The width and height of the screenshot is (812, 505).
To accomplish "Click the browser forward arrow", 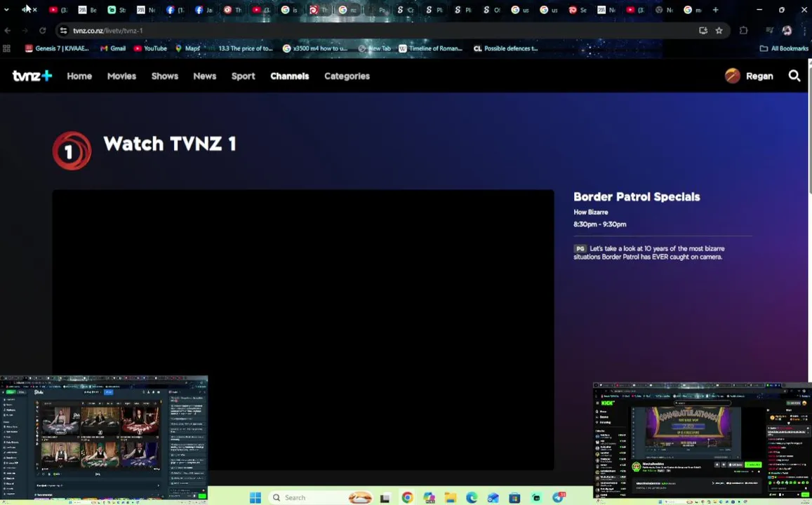I will pos(25,31).
